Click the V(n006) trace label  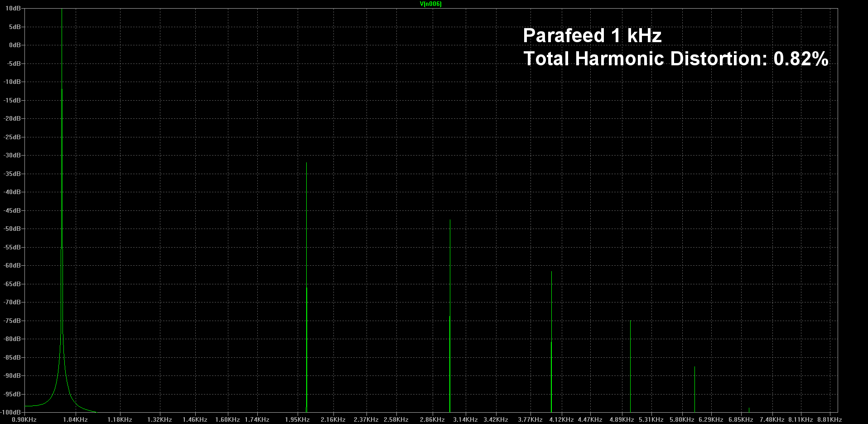tap(430, 4)
